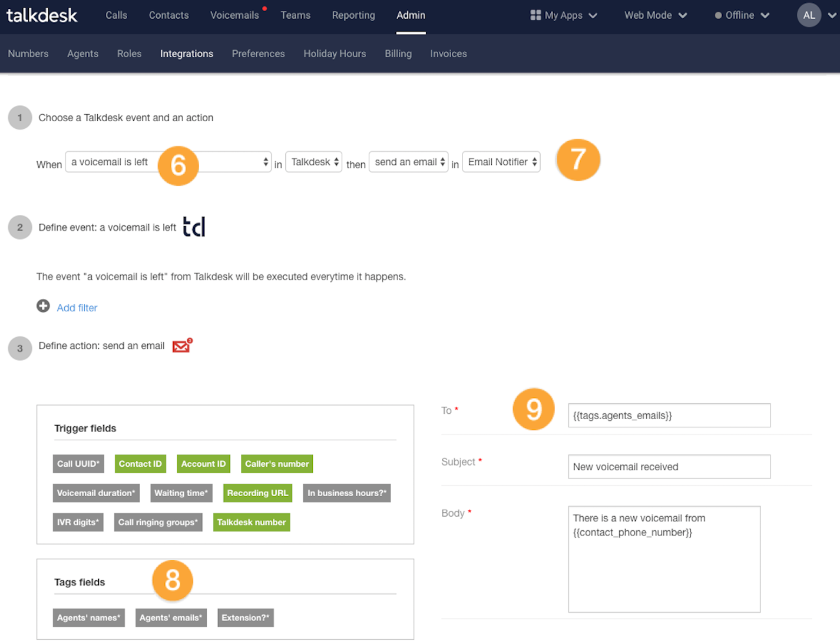Open the Preferences admin section
The width and height of the screenshot is (840, 641).
coord(258,54)
